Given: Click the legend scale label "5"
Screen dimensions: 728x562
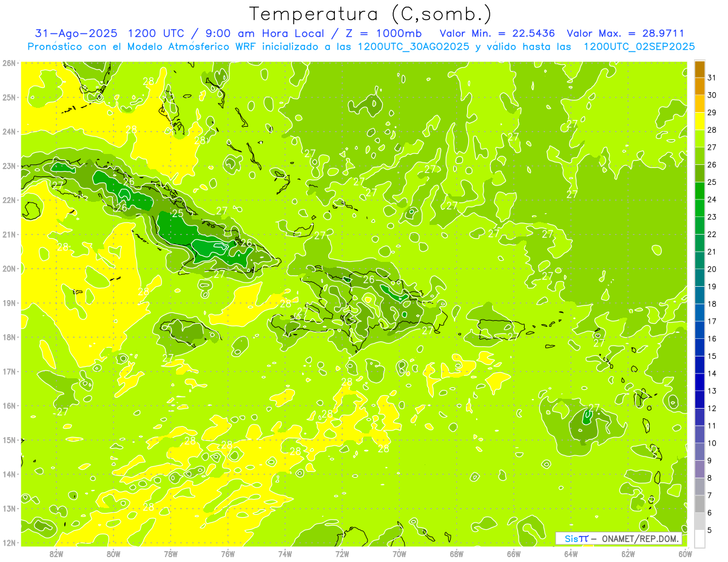Looking at the screenshot, I should point(710,530).
